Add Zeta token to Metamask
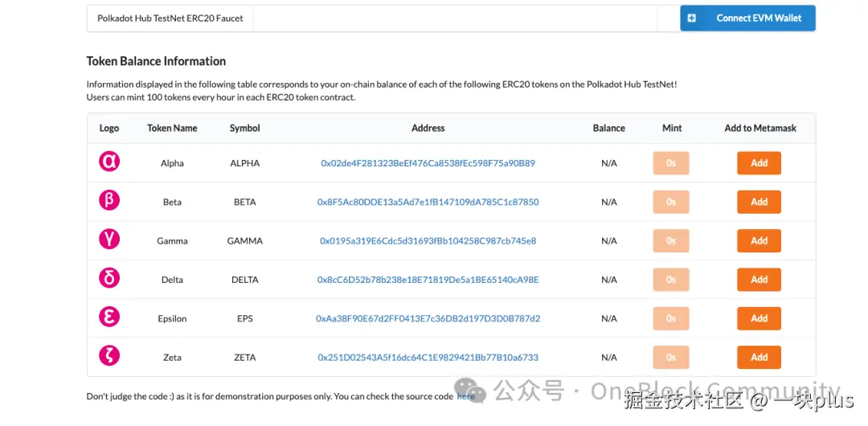Image resolution: width=868 pixels, height=426 pixels. 759,358
